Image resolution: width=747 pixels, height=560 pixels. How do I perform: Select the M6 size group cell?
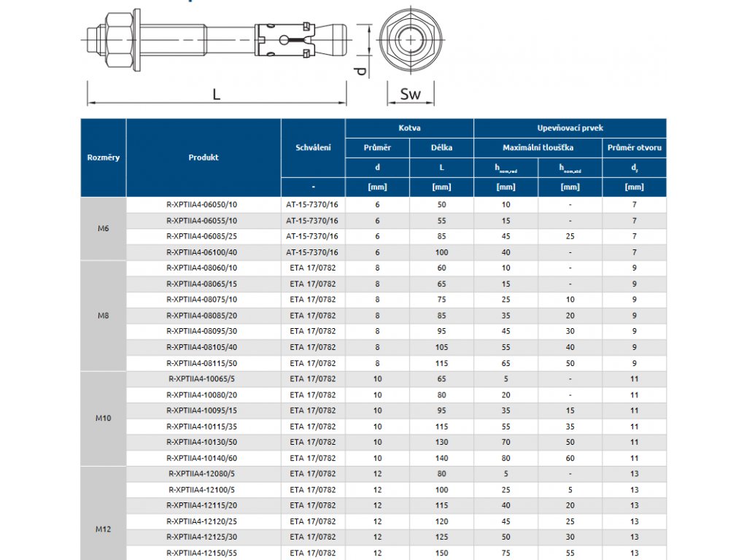pyautogui.click(x=103, y=228)
